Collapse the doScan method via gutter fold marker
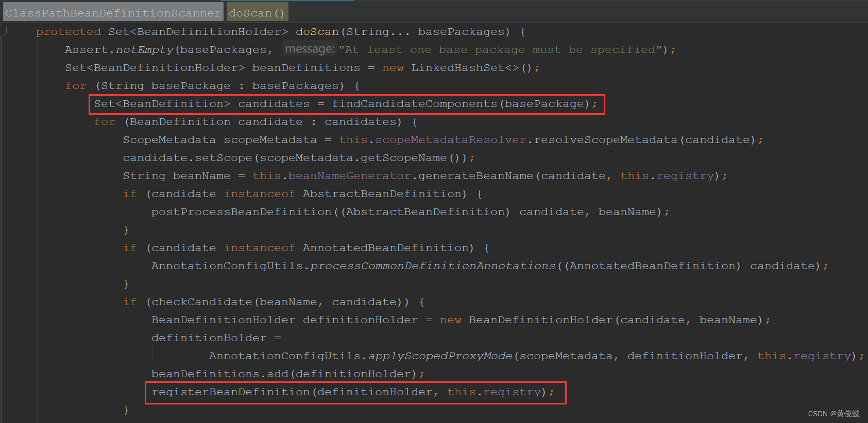 [4, 31]
